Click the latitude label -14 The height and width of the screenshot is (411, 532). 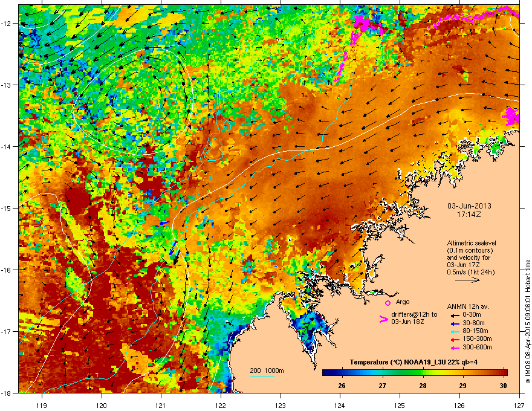pyautogui.click(x=6, y=146)
